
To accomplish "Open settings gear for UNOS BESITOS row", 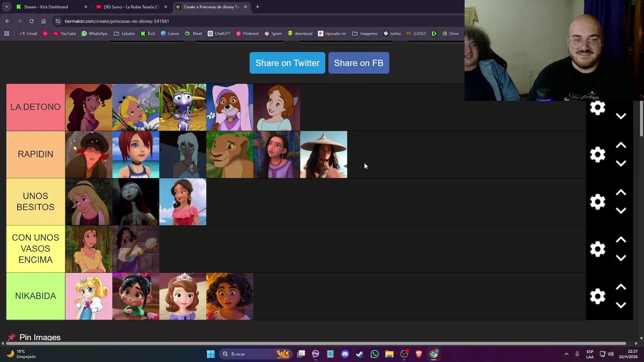I will tap(597, 202).
